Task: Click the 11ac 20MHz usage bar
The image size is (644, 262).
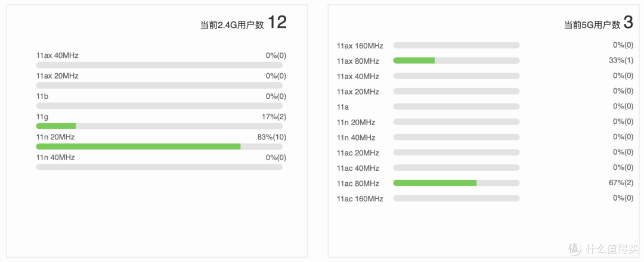Action: point(456,152)
